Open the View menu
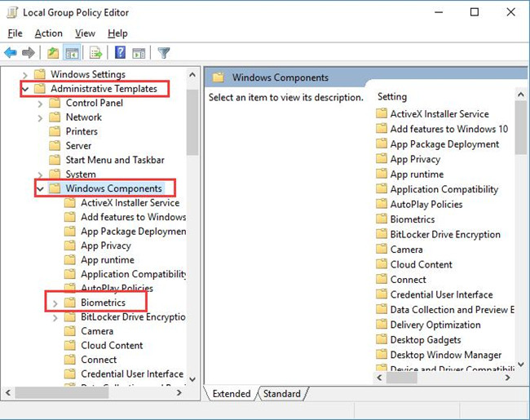 85,33
